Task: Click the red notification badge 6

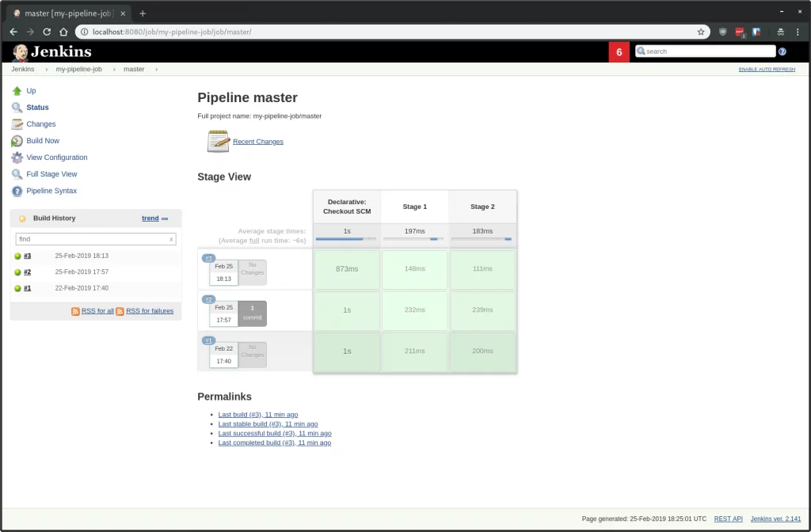Action: click(x=619, y=52)
